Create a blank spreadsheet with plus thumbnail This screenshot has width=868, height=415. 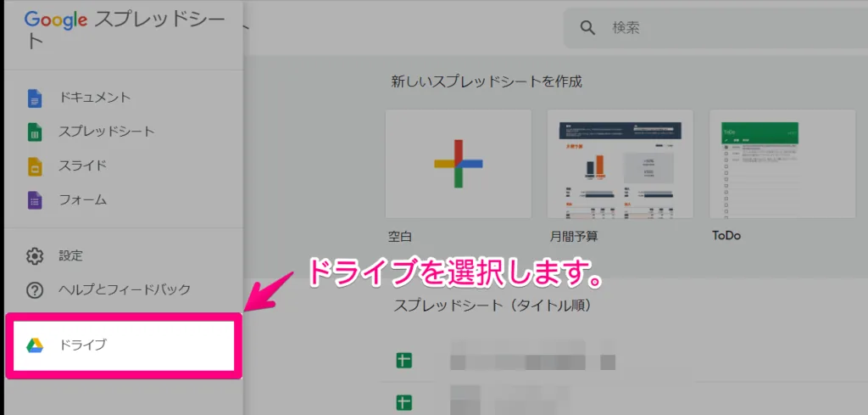459,164
